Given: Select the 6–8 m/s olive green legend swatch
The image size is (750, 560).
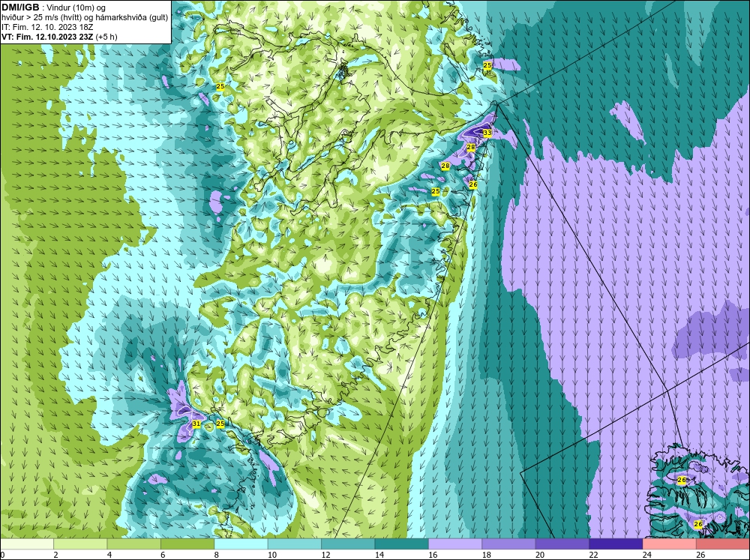Looking at the screenshot, I should pyautogui.click(x=187, y=544).
